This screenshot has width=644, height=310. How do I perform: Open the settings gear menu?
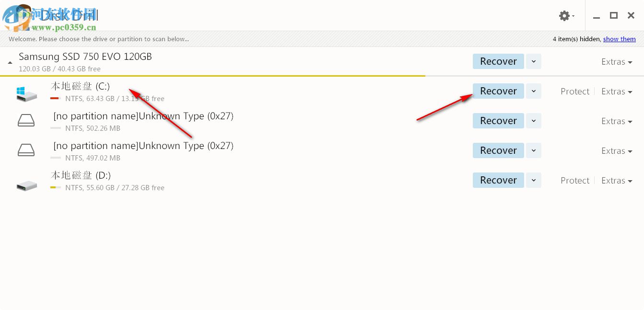[x=566, y=16]
